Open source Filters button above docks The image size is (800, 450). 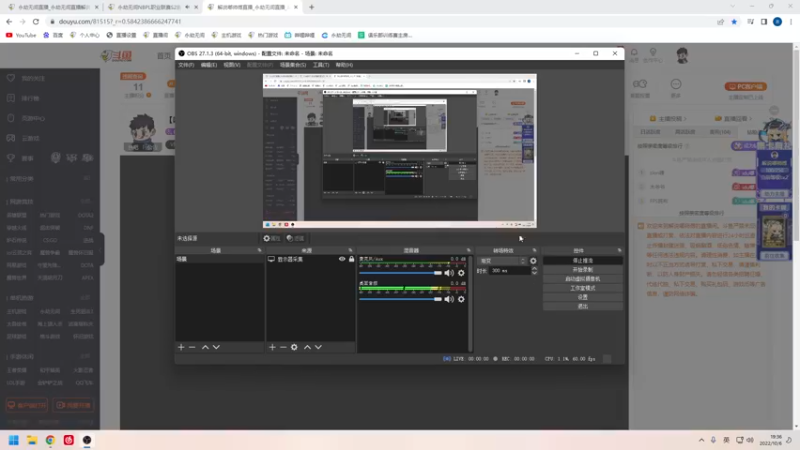click(x=295, y=238)
